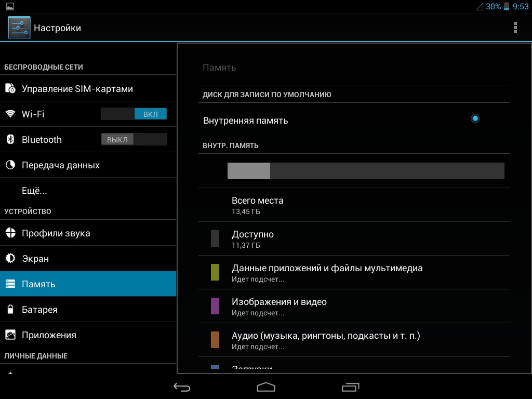The width and height of the screenshot is (532, 399).
Task: Open the three-dot overflow menu
Action: point(515,28)
